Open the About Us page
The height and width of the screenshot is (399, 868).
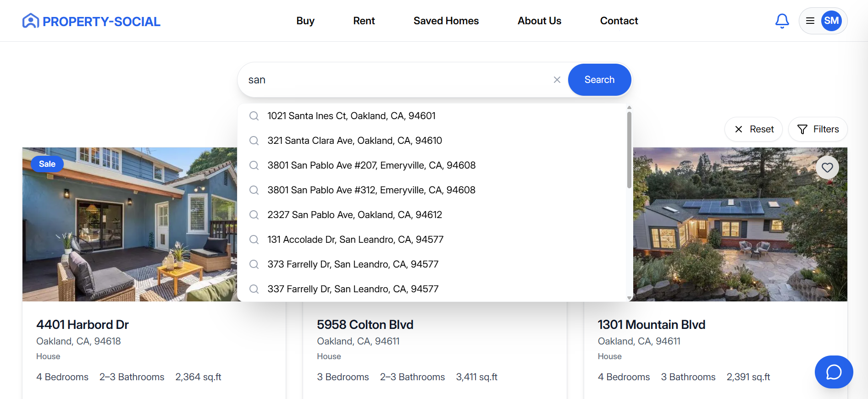tap(539, 21)
